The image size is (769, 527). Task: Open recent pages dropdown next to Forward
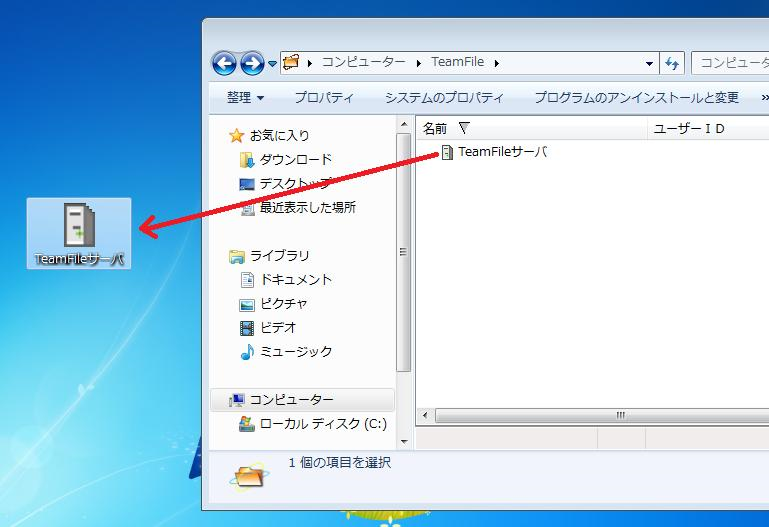(271, 65)
